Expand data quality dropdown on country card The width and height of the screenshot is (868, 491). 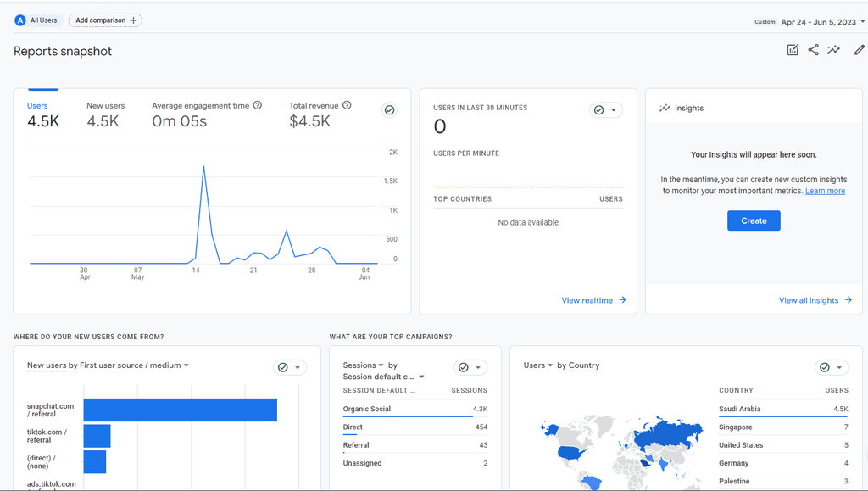pos(839,367)
